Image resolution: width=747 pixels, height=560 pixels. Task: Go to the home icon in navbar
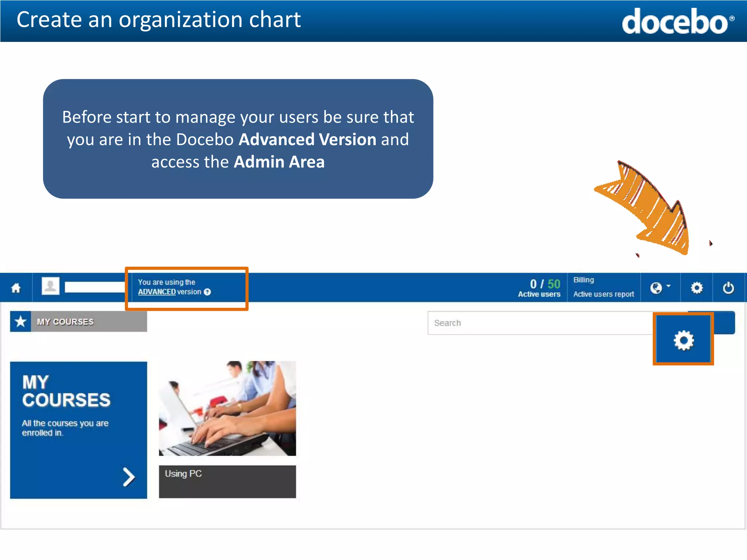(x=16, y=288)
